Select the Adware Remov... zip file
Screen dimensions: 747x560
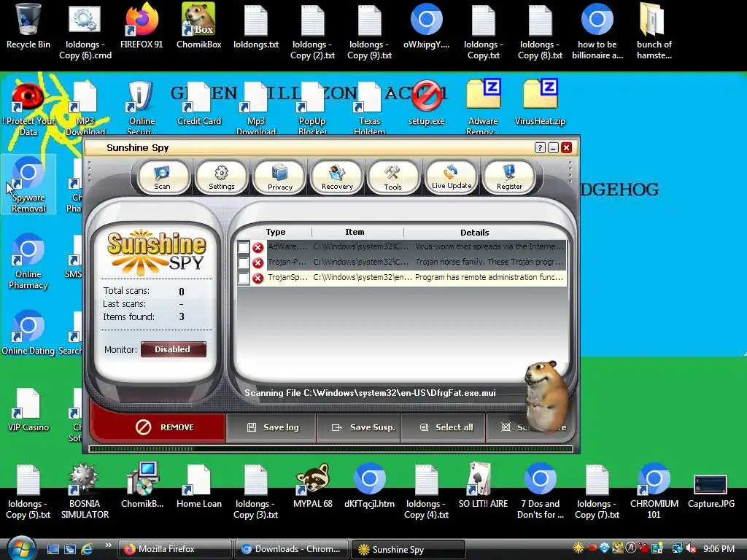click(483, 107)
